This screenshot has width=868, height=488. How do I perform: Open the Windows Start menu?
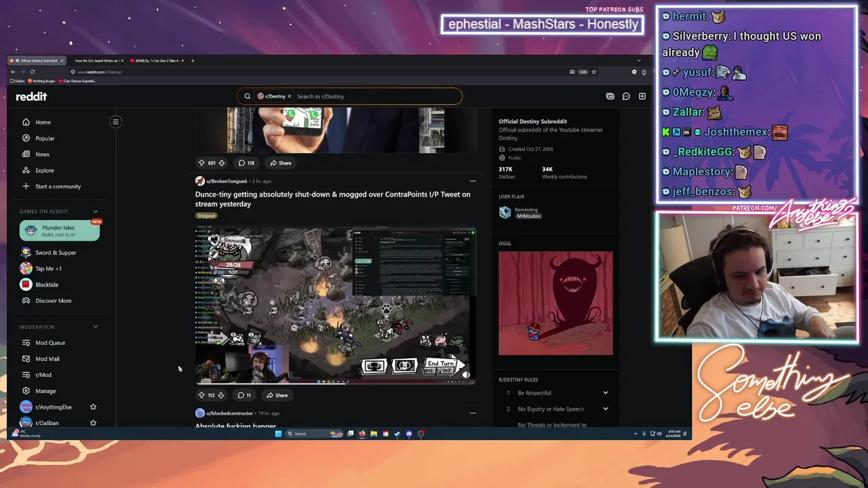[278, 434]
